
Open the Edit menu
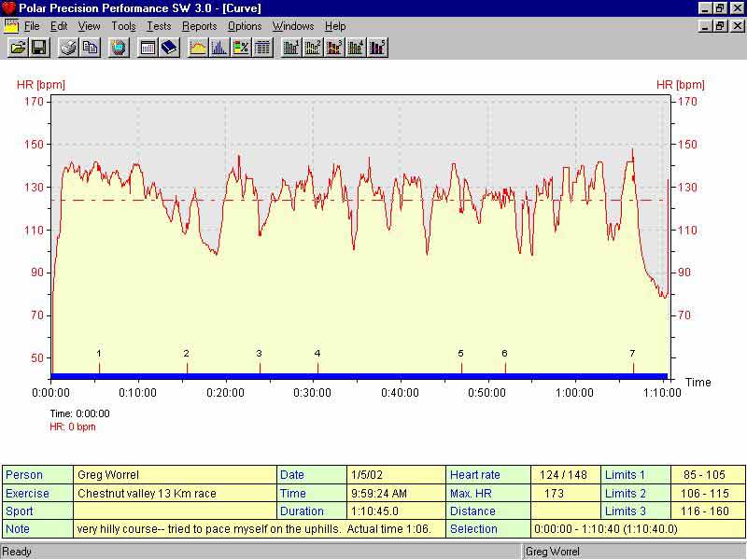coord(59,26)
